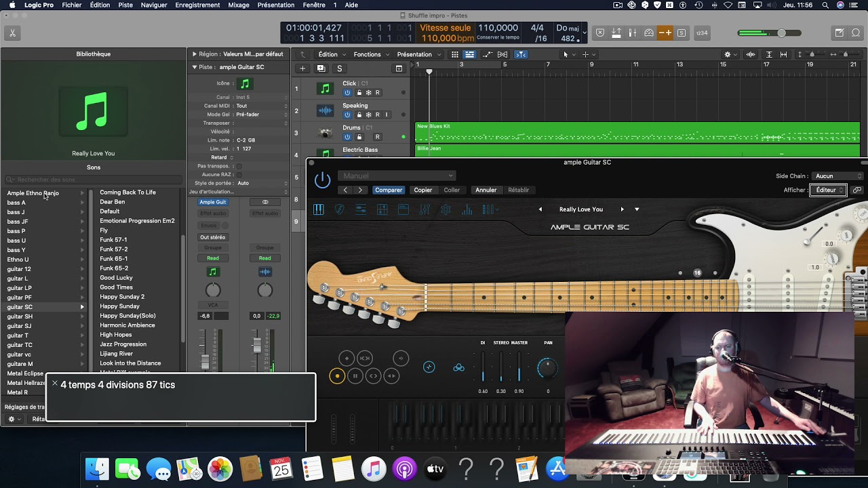Add a new track with plus button
868x488 pixels.
click(302, 68)
